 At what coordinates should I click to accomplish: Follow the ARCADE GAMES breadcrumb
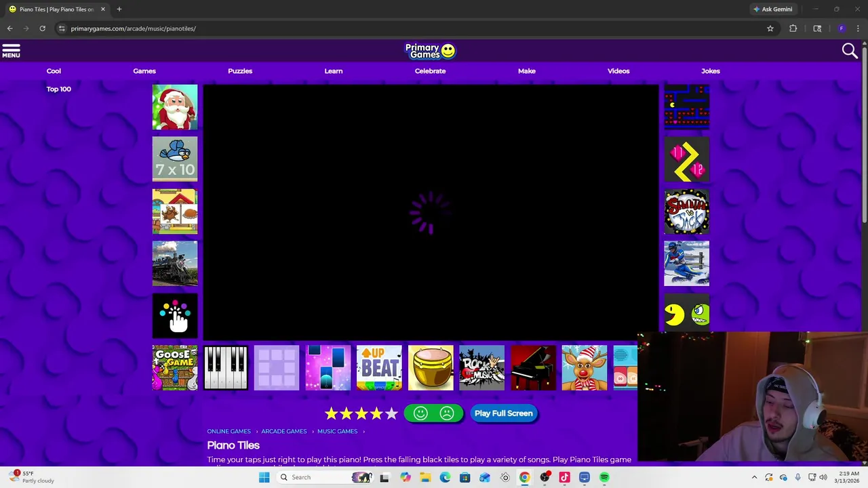pyautogui.click(x=283, y=431)
